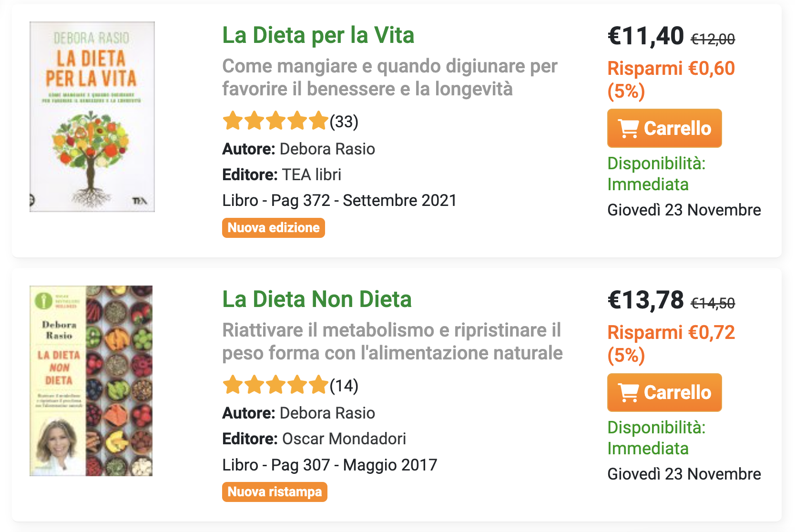Click the Nuova ristampa badge
Viewport: 795px width, 532px height.
(x=275, y=492)
